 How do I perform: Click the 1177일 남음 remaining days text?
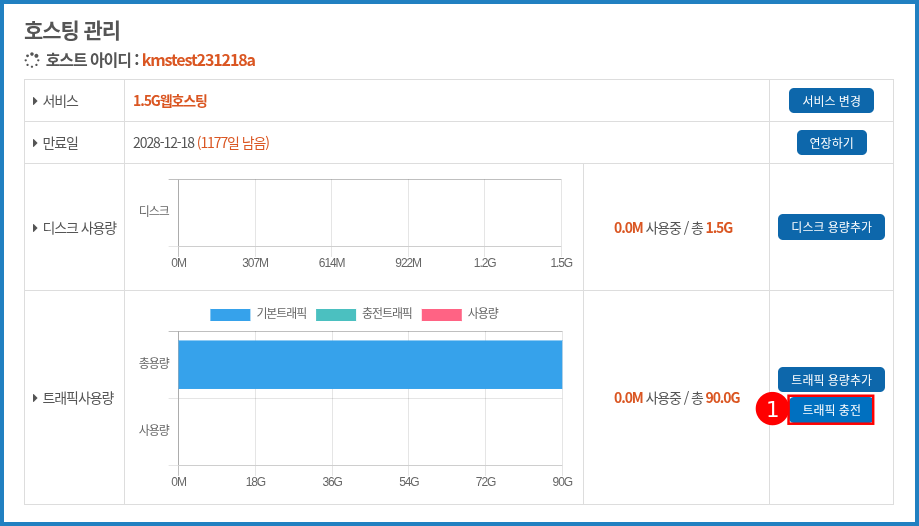coord(233,143)
